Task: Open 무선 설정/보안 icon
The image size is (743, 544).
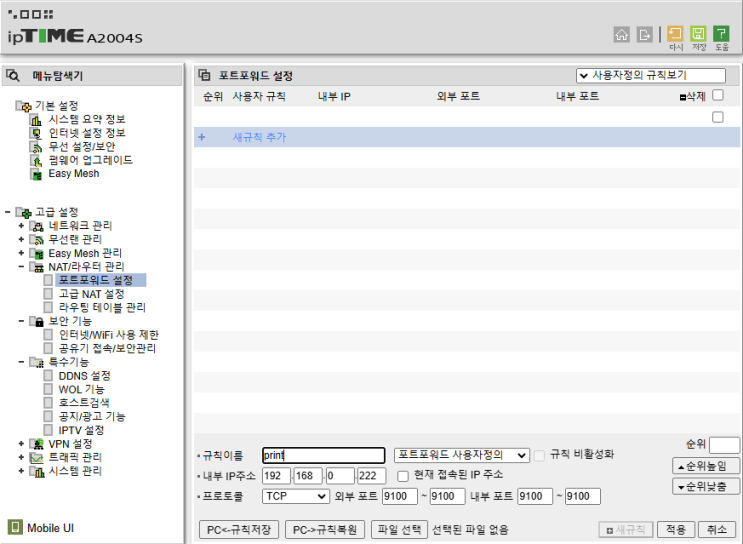Action: 36,147
